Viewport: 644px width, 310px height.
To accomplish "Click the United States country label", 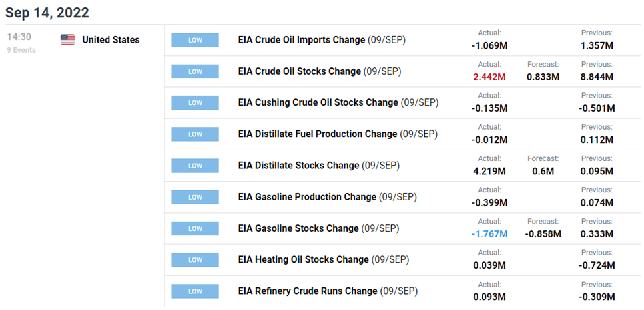I will tap(111, 40).
